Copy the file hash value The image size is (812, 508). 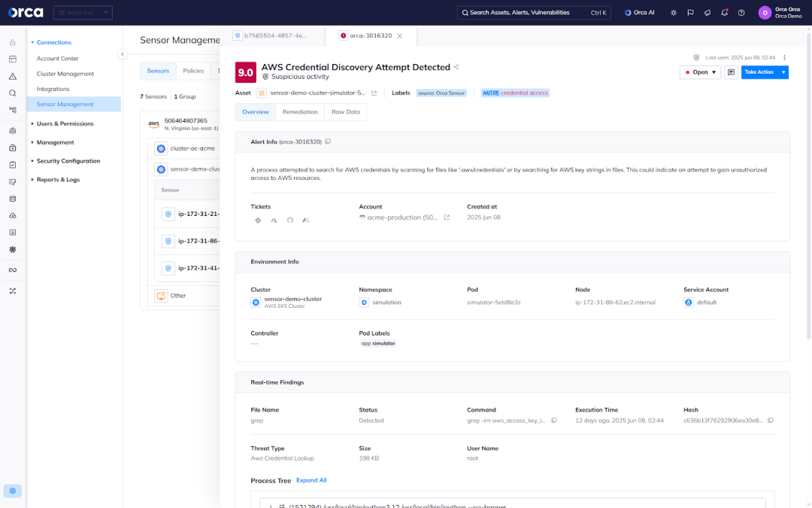(x=771, y=421)
